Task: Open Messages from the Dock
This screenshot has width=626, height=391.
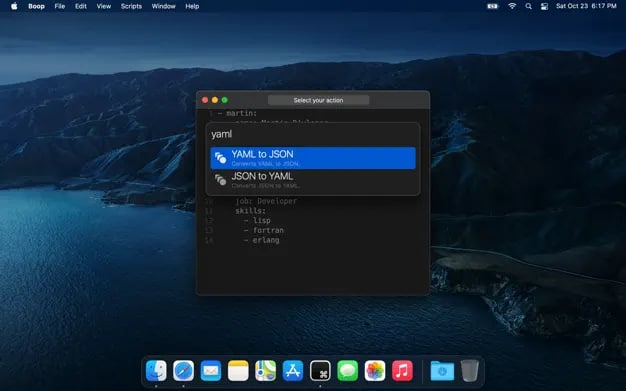Action: 348,371
